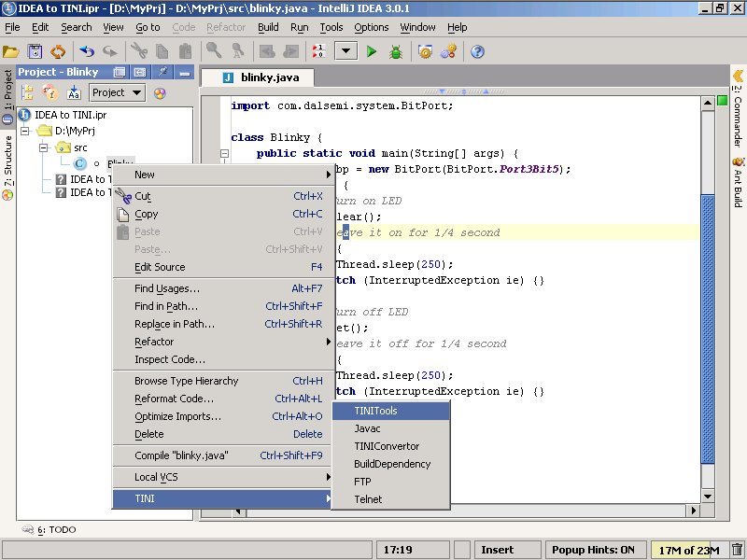Select Telnet in the TINI submenu
The width and height of the screenshot is (747, 560).
[x=390, y=499]
